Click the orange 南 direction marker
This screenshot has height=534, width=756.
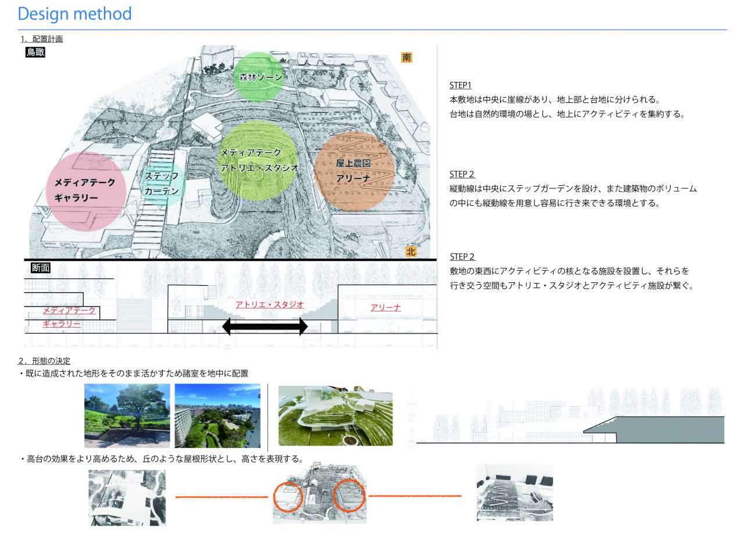pyautogui.click(x=408, y=57)
